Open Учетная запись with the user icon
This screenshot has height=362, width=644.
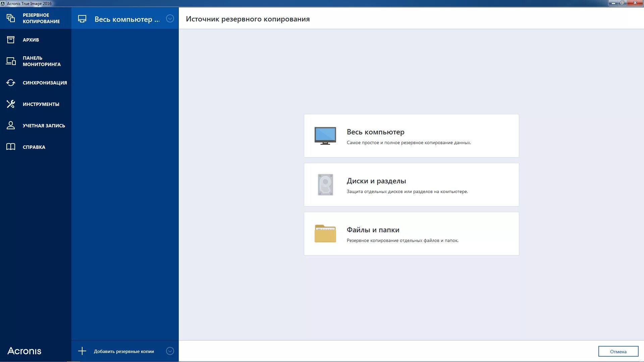click(x=10, y=125)
